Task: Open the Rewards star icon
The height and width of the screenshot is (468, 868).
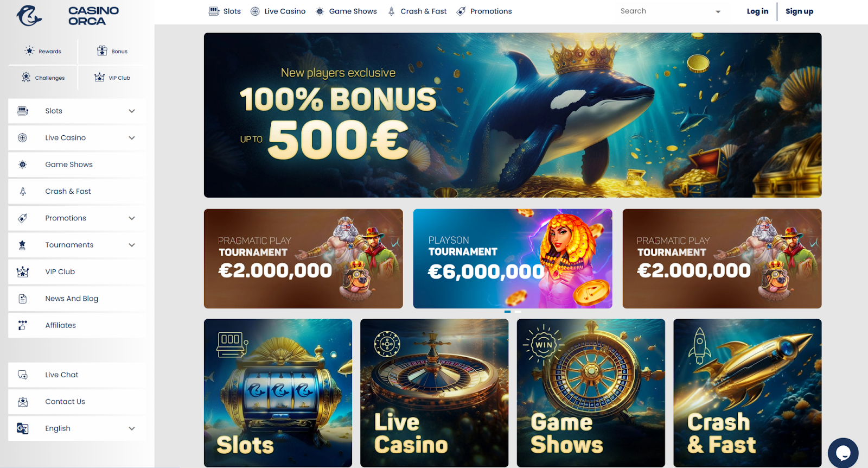Action: (x=29, y=51)
